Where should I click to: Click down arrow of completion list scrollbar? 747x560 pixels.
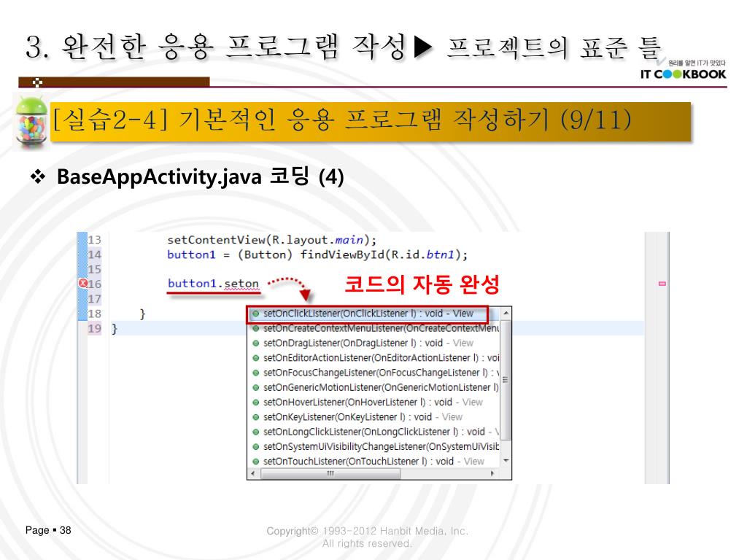pos(506,461)
